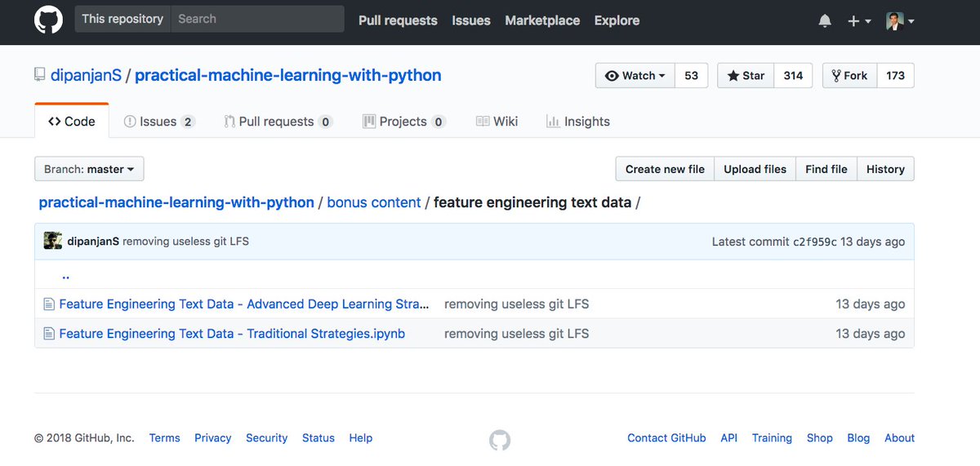Switch to the Issues tab
The width and height of the screenshot is (980, 466).
[x=158, y=122]
